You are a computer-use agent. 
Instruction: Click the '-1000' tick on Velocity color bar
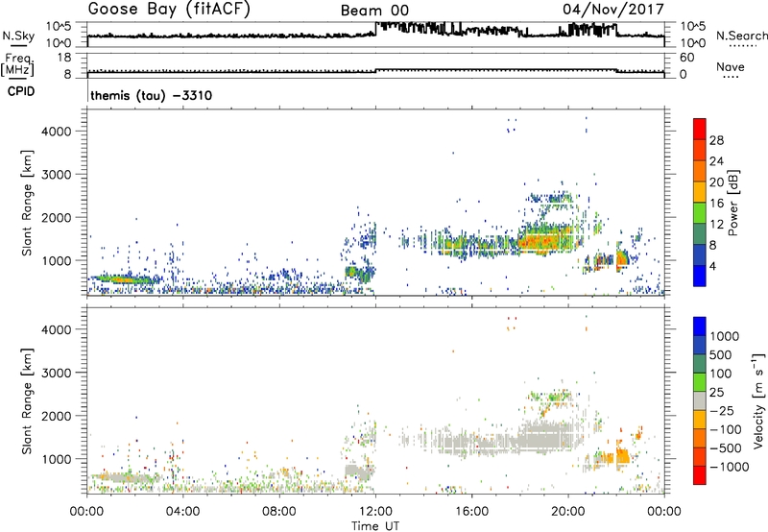[729, 467]
